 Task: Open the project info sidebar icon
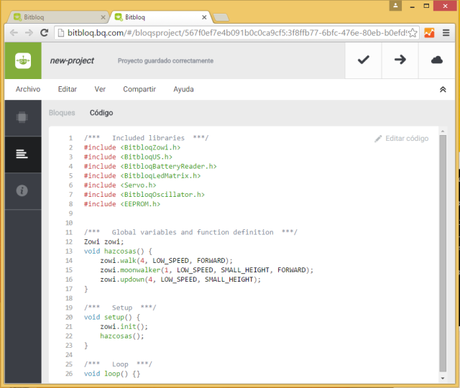[x=22, y=191]
